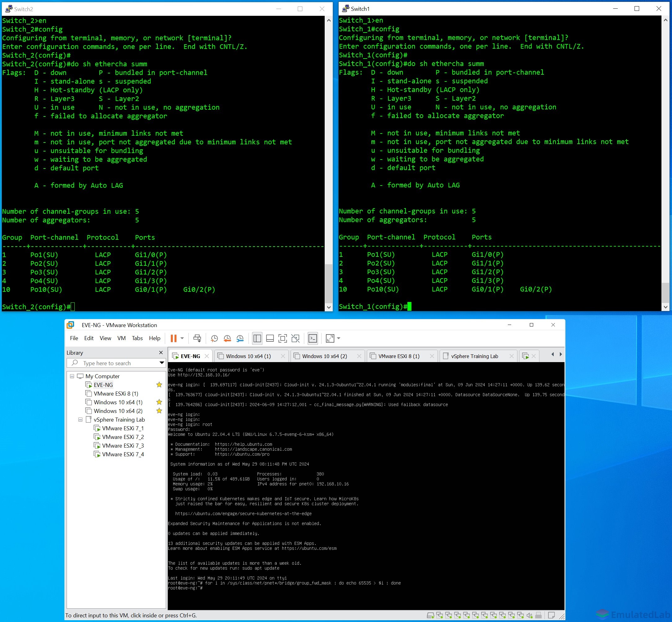Click the sound card status icon
Viewport: 672px width, 622px height.
click(x=529, y=615)
